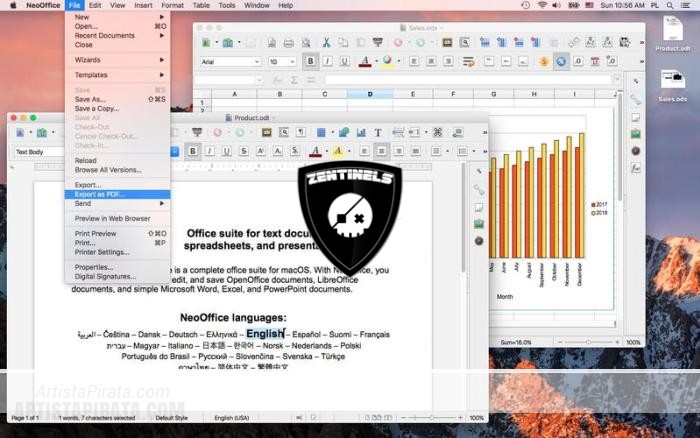Open Spotlight search in macOS menu bar
This screenshot has height=438, width=700.
click(x=670, y=5)
